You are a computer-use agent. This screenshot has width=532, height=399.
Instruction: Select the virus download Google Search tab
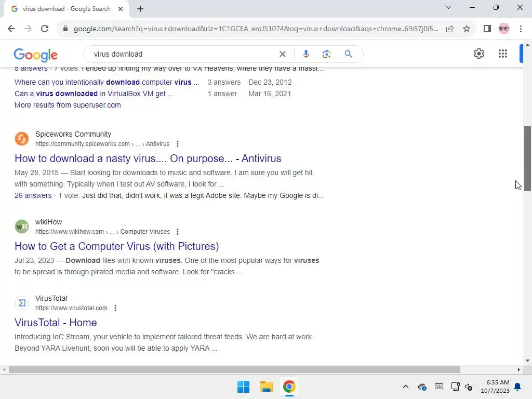pos(66,9)
